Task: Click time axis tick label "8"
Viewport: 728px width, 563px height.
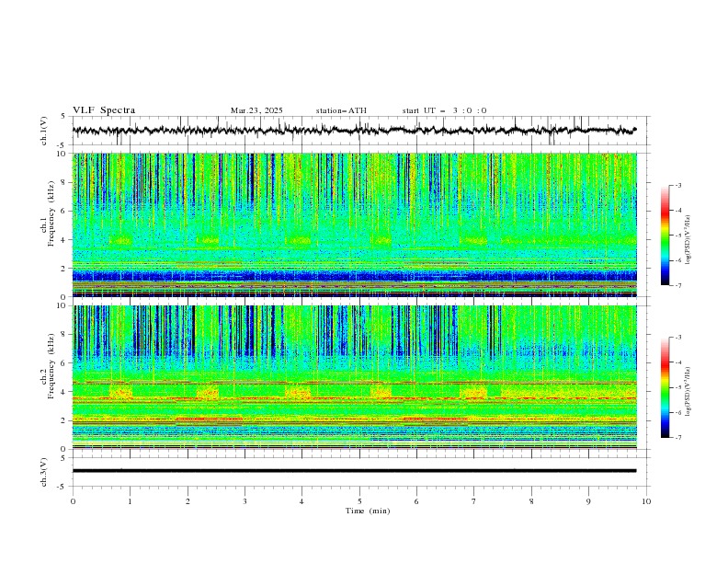Action: tap(531, 501)
